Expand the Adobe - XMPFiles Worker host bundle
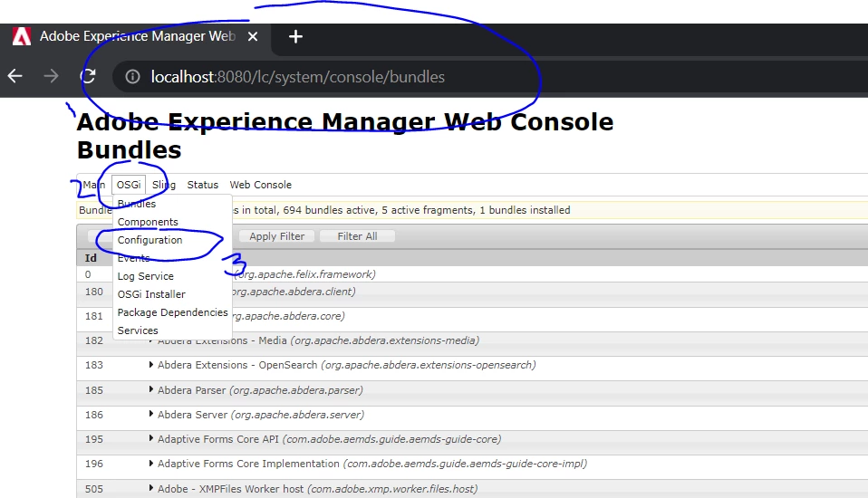This screenshot has height=498, width=868. tap(151, 488)
